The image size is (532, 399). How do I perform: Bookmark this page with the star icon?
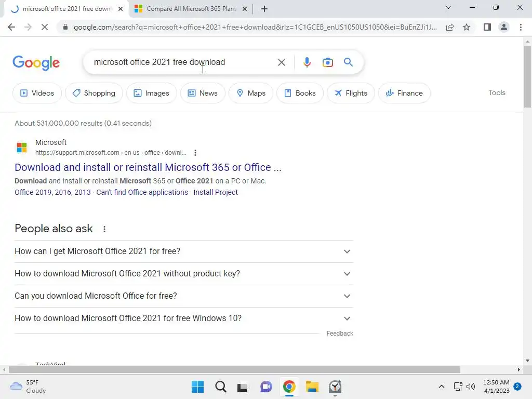pos(467,27)
